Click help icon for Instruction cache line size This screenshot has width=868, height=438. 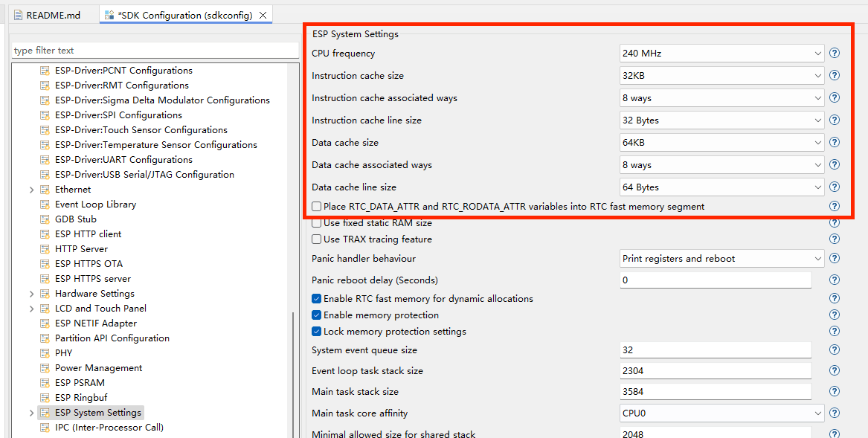[835, 120]
